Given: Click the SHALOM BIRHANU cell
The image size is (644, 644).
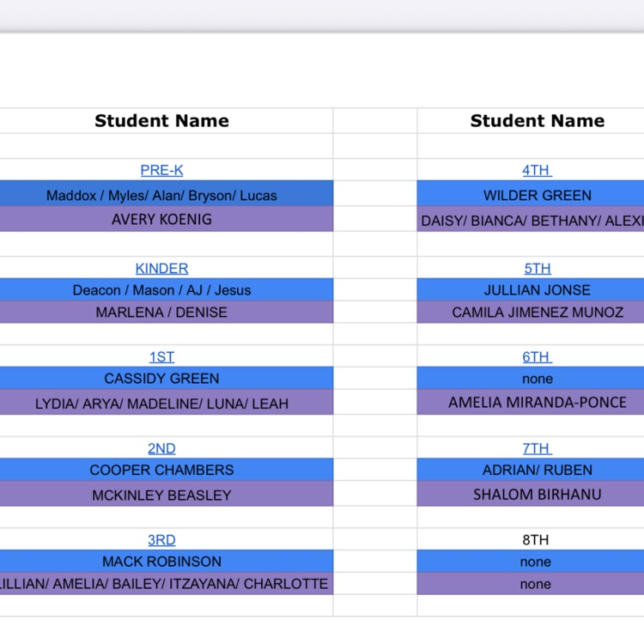Looking at the screenshot, I should (x=537, y=495).
